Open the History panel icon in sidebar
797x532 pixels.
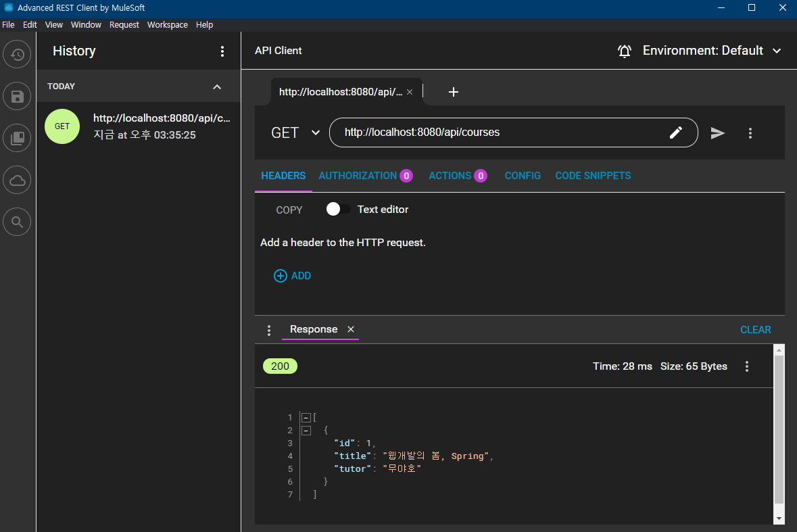point(18,54)
